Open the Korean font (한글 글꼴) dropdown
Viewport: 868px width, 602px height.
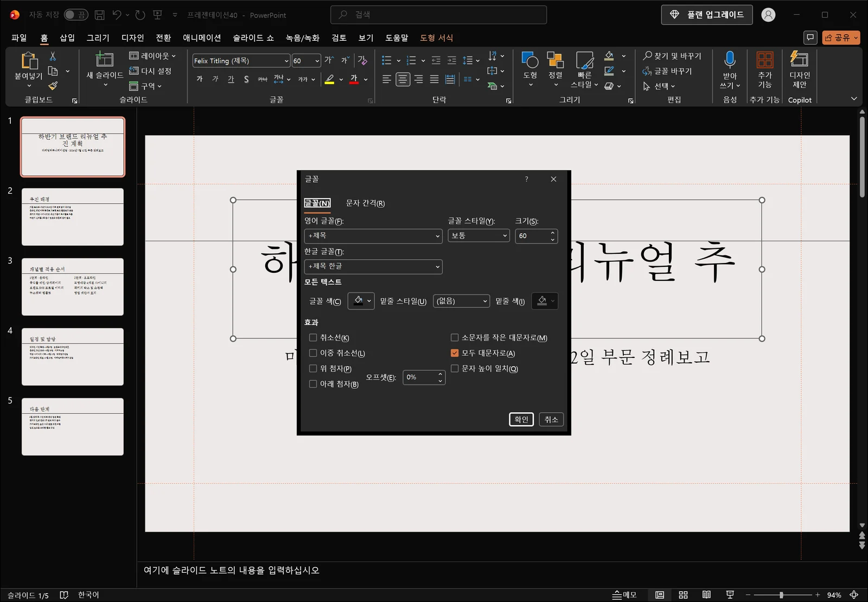point(373,266)
